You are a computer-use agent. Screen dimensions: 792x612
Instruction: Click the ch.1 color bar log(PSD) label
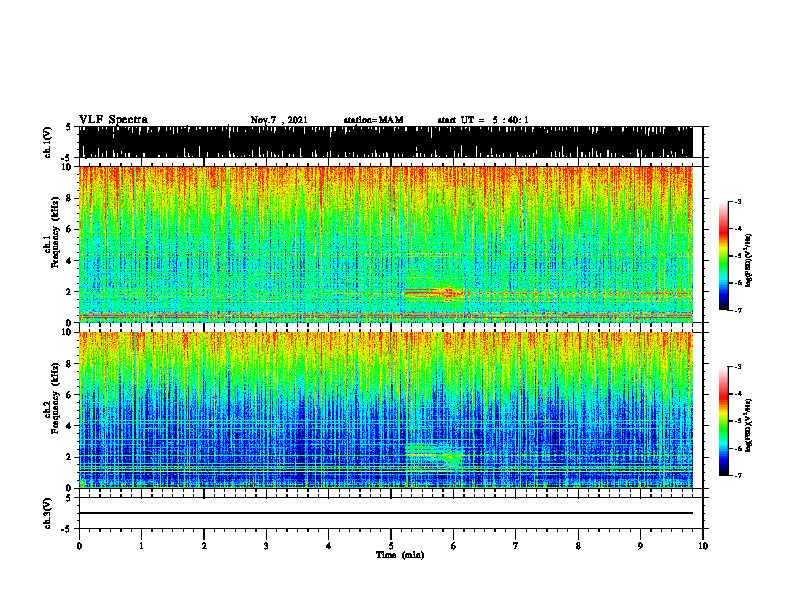pyautogui.click(x=749, y=261)
